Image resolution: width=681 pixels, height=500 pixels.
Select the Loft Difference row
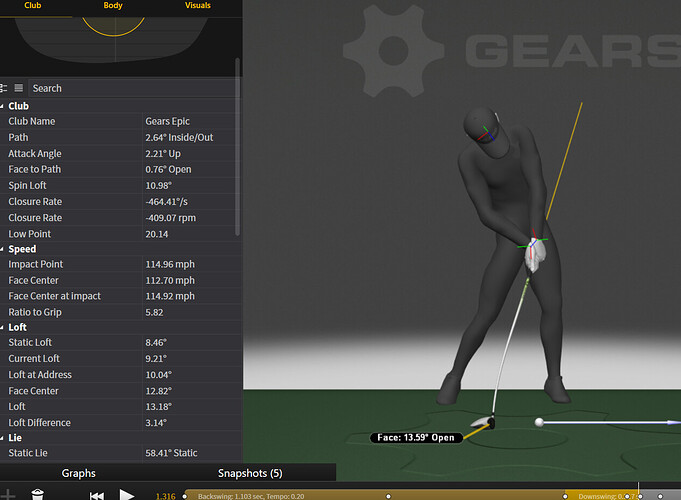[119, 423]
